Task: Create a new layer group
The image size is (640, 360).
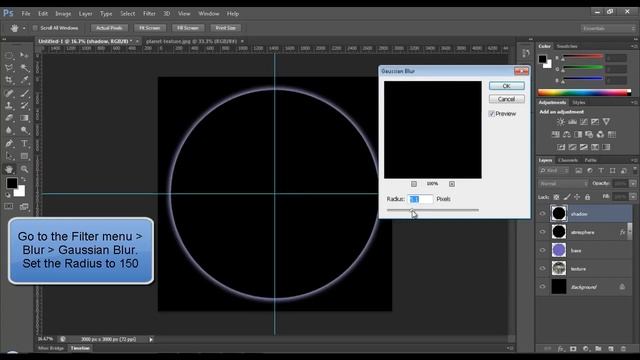Action: 598,349
